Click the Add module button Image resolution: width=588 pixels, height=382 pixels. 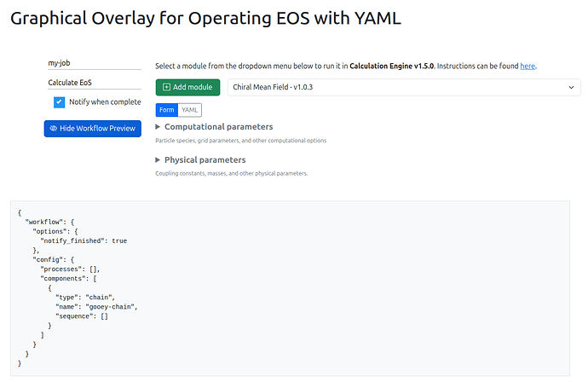187,87
